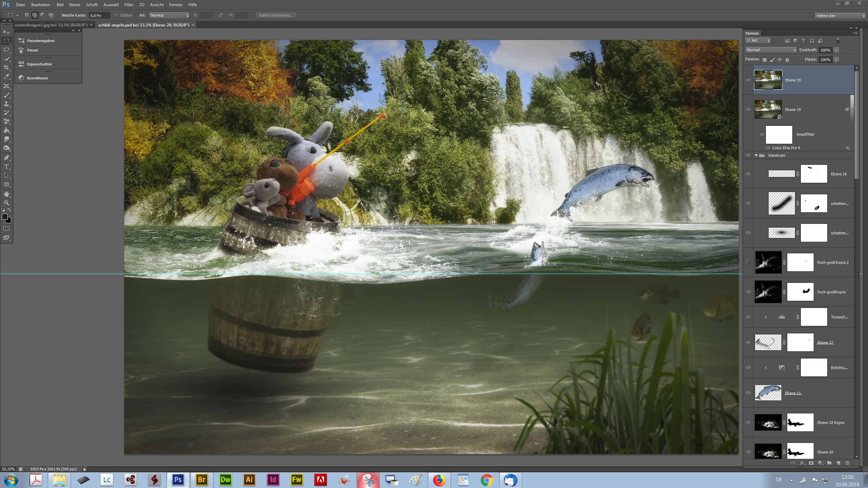This screenshot has height=488, width=868.
Task: Toggle Smartfilter visibility eye
Action: (x=762, y=134)
